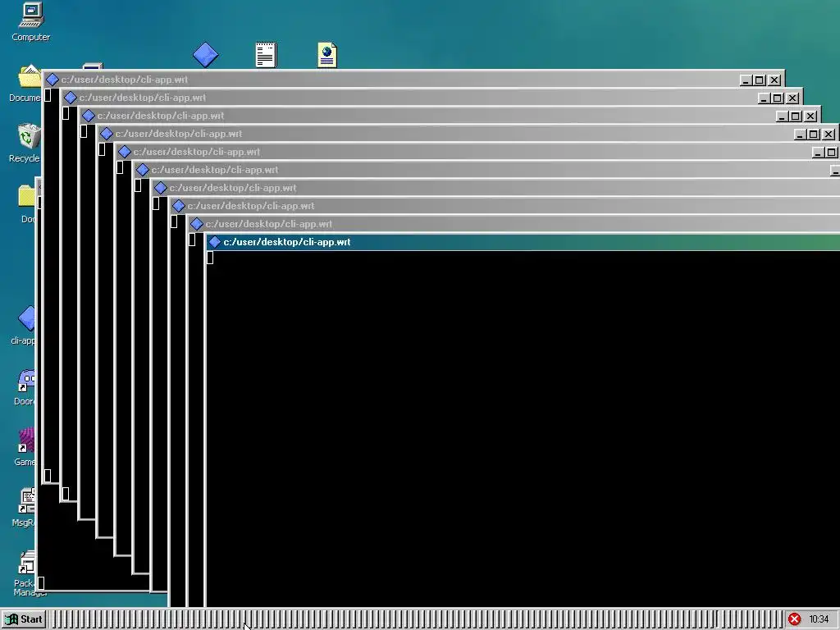The height and width of the screenshot is (630, 840).
Task: Click diamond icon of seventh-from-back cli-app window
Action: coord(161,188)
